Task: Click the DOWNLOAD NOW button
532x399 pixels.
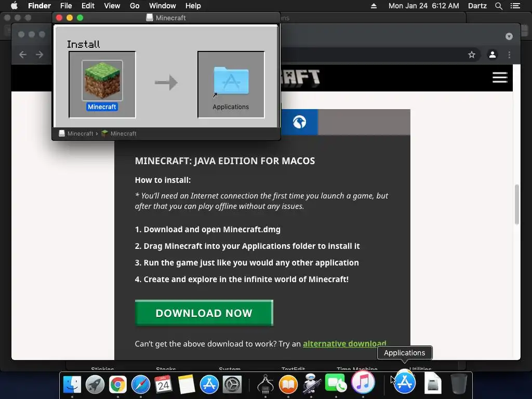Action: click(x=204, y=313)
